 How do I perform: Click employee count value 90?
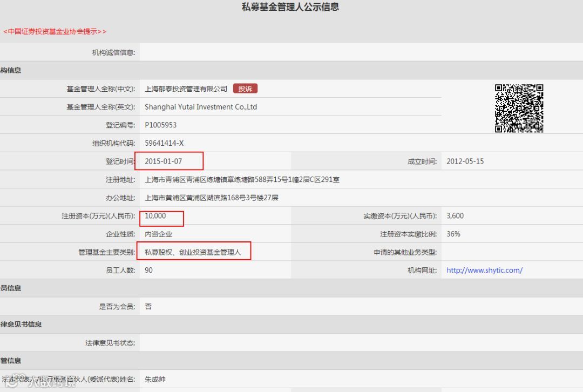[x=149, y=271]
